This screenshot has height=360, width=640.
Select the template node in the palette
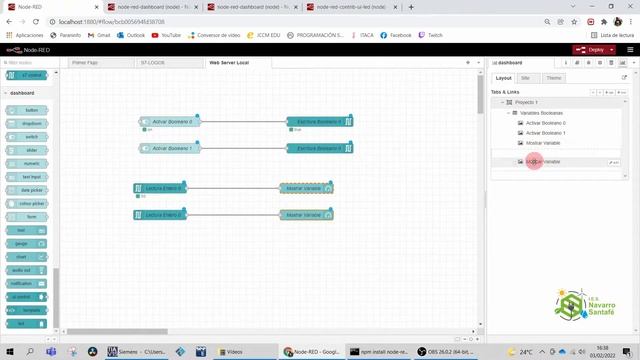27,310
